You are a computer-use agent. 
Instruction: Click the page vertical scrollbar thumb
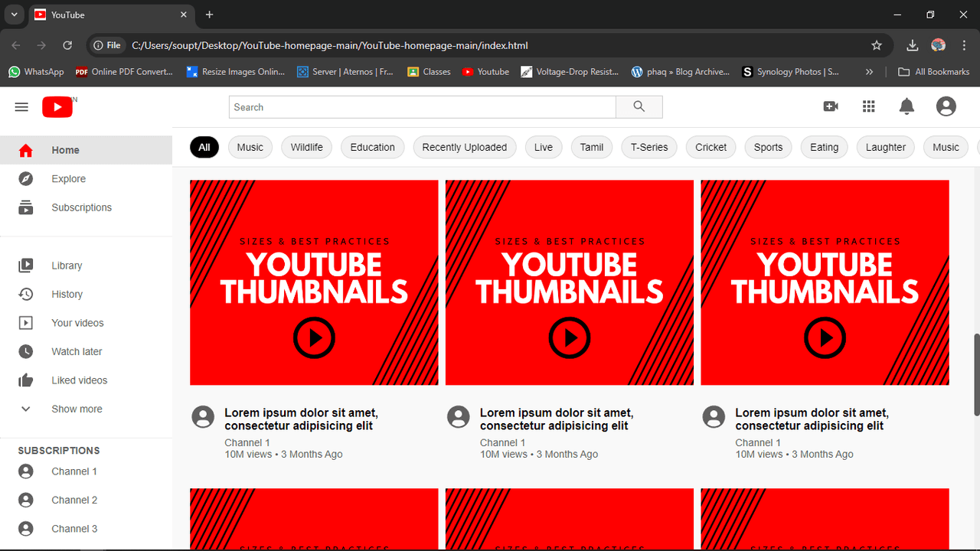[x=976, y=375]
